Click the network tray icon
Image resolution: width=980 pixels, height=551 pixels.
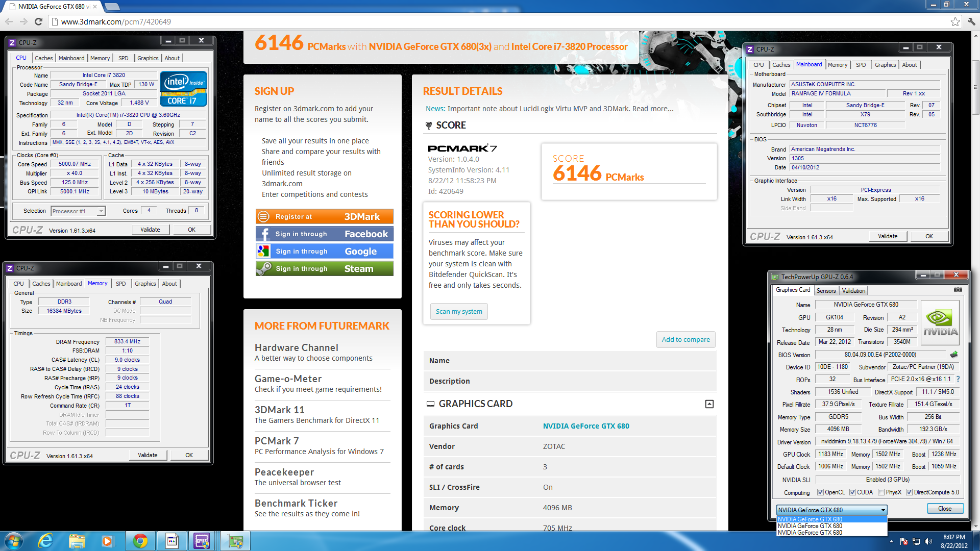tap(916, 541)
